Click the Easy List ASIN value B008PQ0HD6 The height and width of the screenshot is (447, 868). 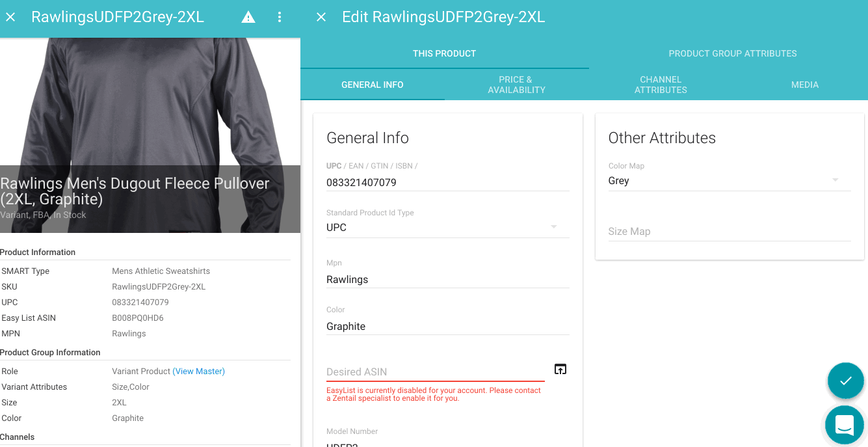tap(138, 318)
